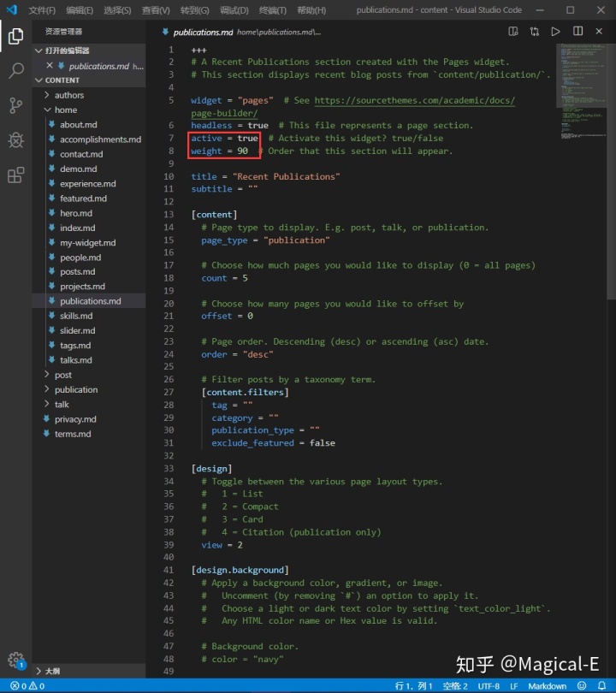The height and width of the screenshot is (693, 616).
Task: Select publications.md in home folder tree
Action: (89, 301)
